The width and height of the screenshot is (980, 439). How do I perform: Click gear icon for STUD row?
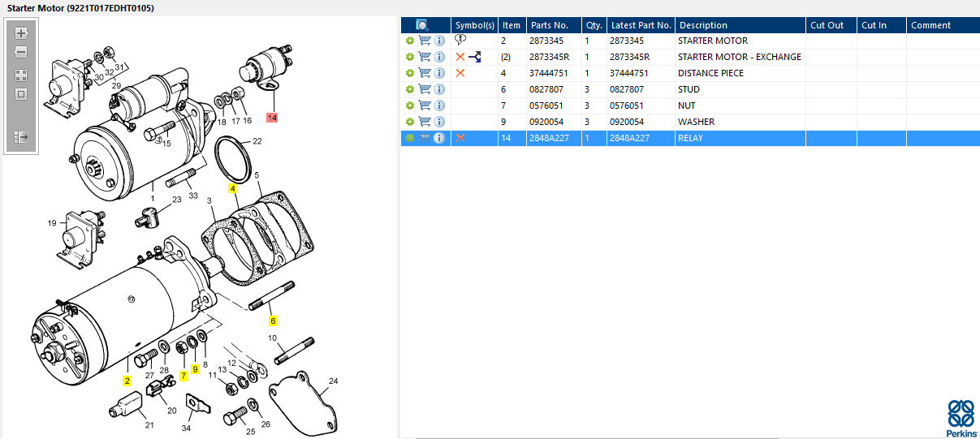[x=410, y=89]
